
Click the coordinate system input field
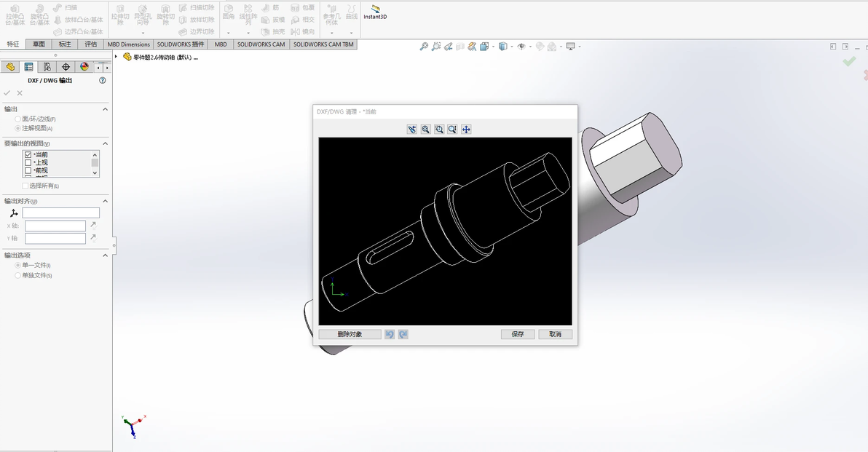(61, 213)
